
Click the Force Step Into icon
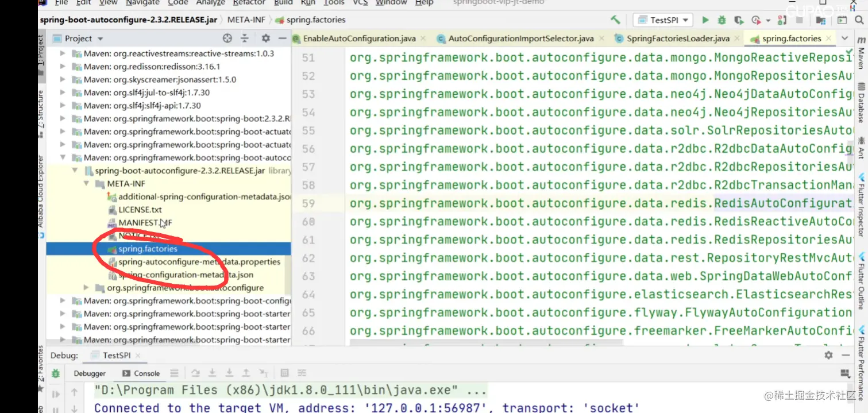(x=229, y=373)
